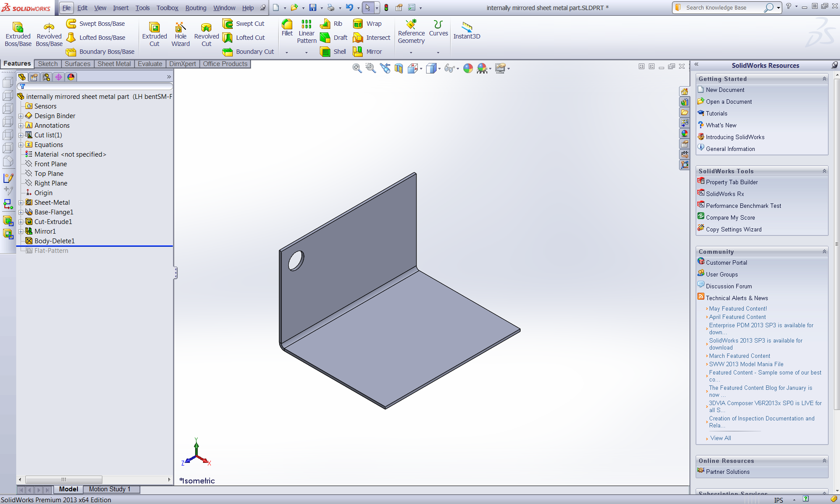
Task: Switch to the Motion Study 1 tab
Action: point(110,489)
